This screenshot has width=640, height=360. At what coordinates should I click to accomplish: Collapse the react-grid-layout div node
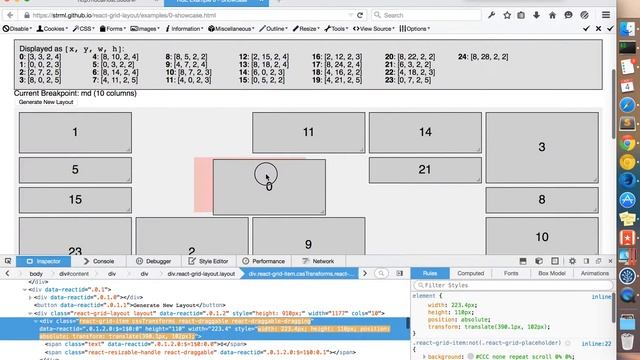(x=30, y=313)
